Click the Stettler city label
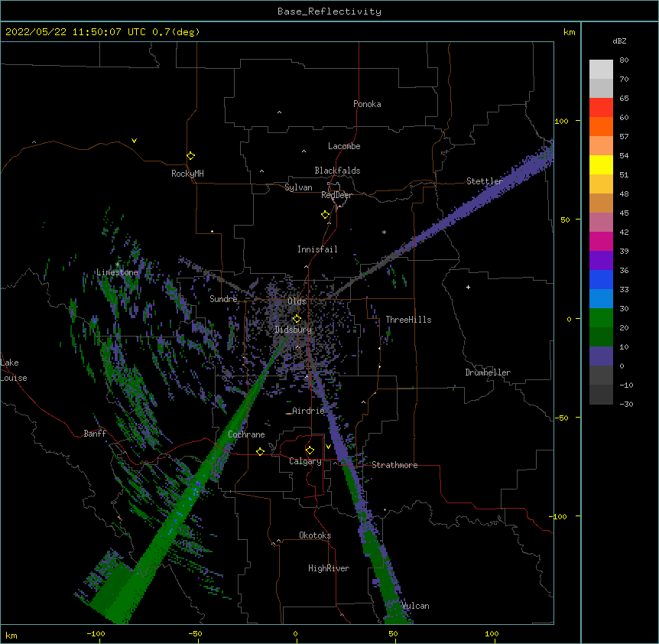The height and width of the screenshot is (644, 659). click(x=485, y=181)
